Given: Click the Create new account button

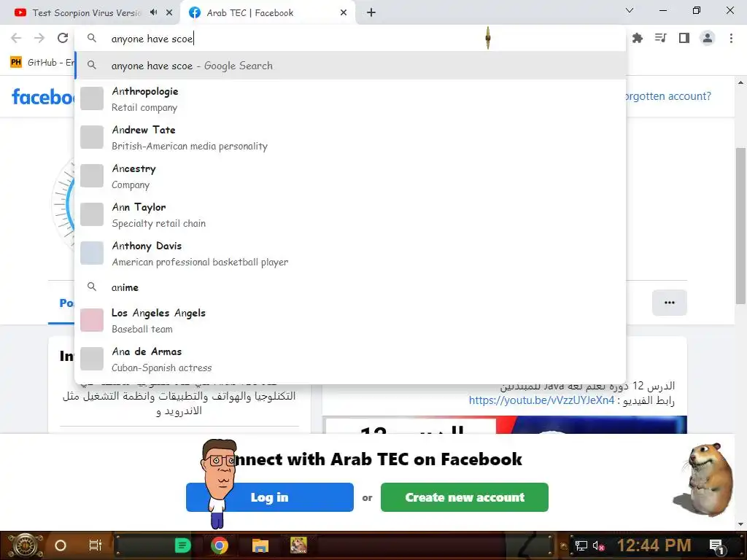Looking at the screenshot, I should click(x=465, y=497).
